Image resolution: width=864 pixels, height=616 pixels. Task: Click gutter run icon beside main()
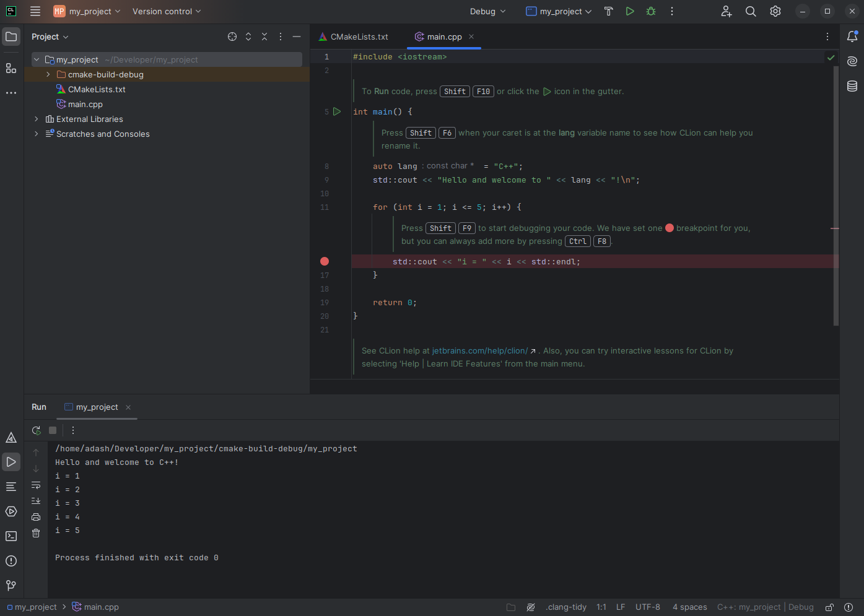pyautogui.click(x=337, y=111)
